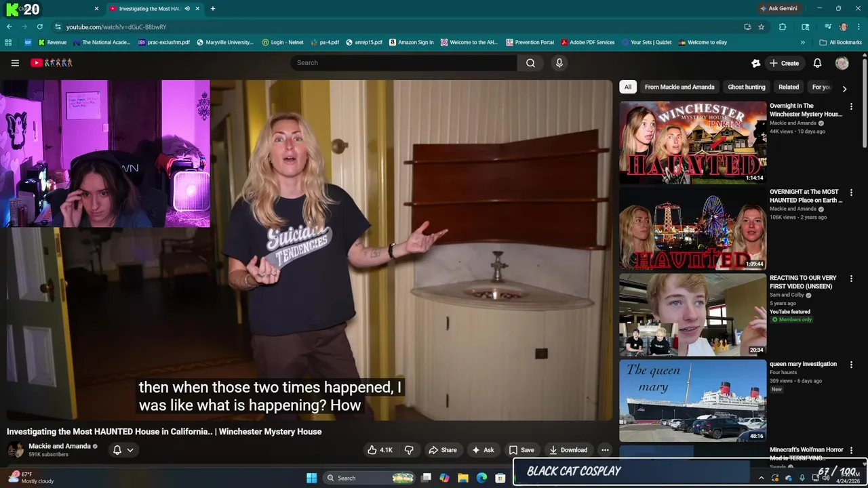The image size is (868, 488).
Task: Show hidden system tray icons
Action: click(761, 478)
